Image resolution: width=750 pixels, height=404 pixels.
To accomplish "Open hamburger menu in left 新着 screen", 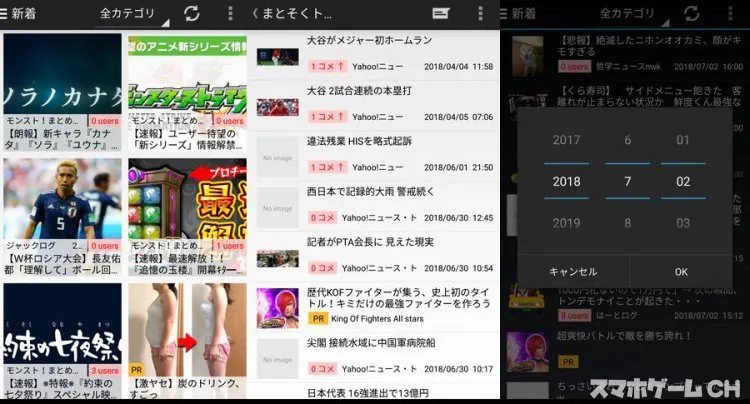I will 4,13.
